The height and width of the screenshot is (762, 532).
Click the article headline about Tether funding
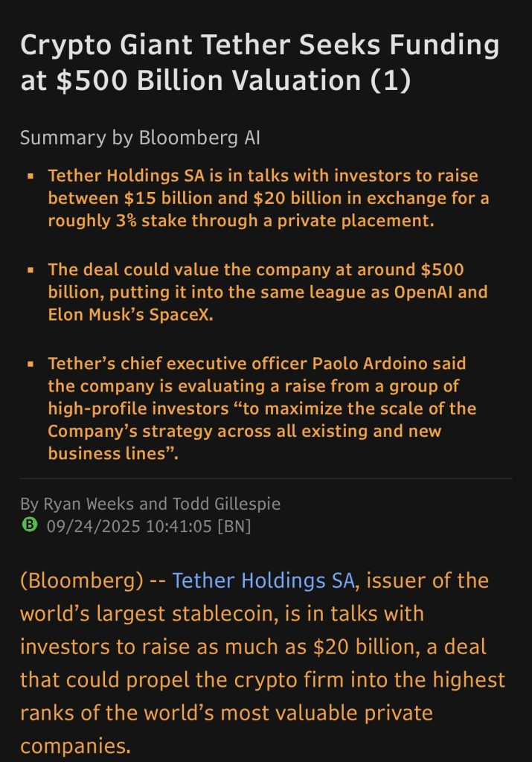[x=260, y=63]
